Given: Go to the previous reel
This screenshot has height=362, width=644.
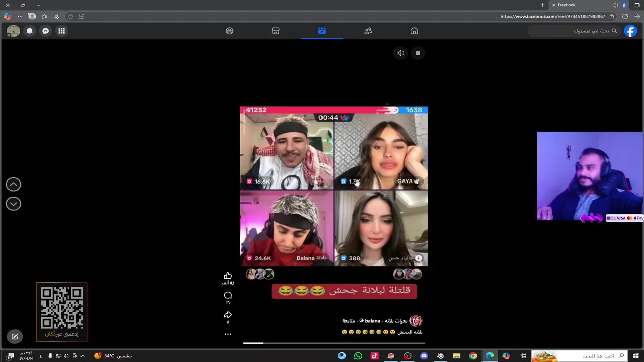Looking at the screenshot, I should (x=14, y=185).
